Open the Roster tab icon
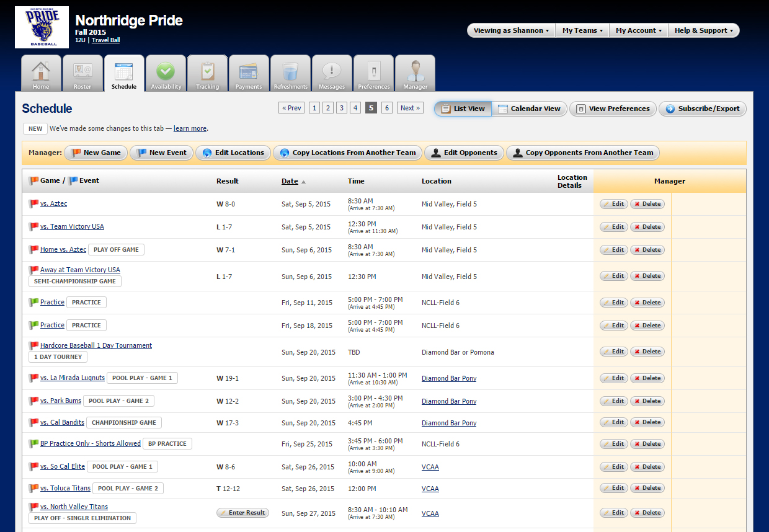This screenshot has width=769, height=532. (82, 73)
